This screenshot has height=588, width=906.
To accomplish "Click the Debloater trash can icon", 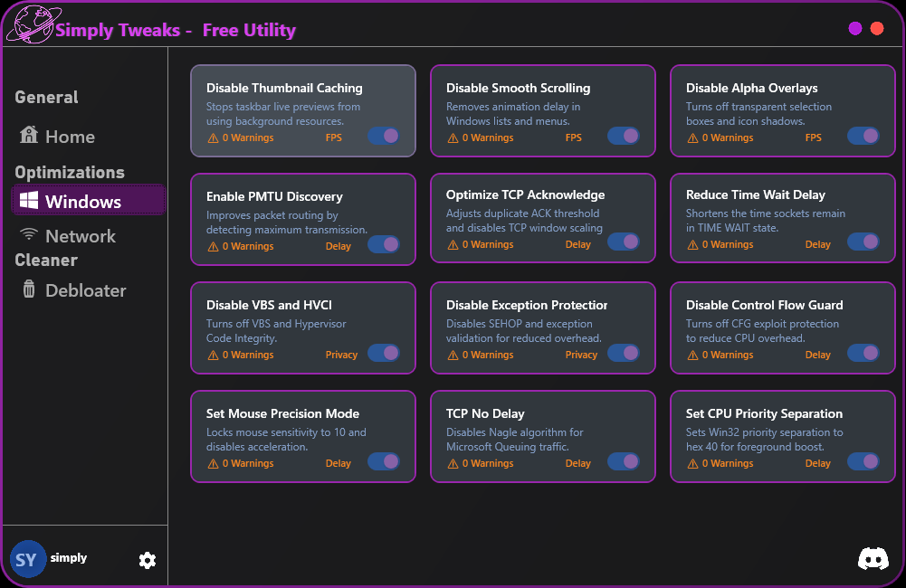I will tap(29, 289).
